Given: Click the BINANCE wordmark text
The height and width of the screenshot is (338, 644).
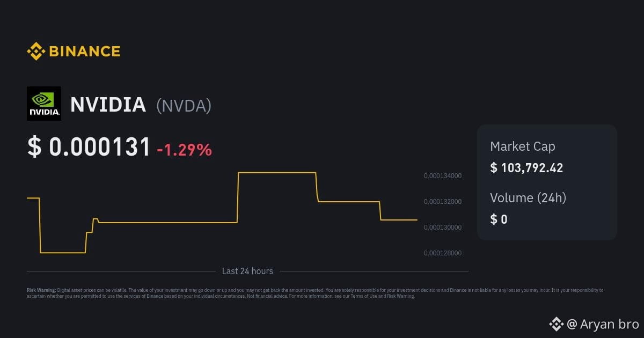Looking at the screenshot, I should point(85,52).
